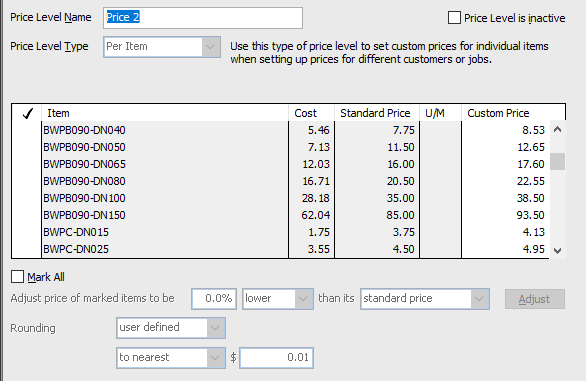Open the Price Level Type dropdown
586x381 pixels.
tap(162, 47)
